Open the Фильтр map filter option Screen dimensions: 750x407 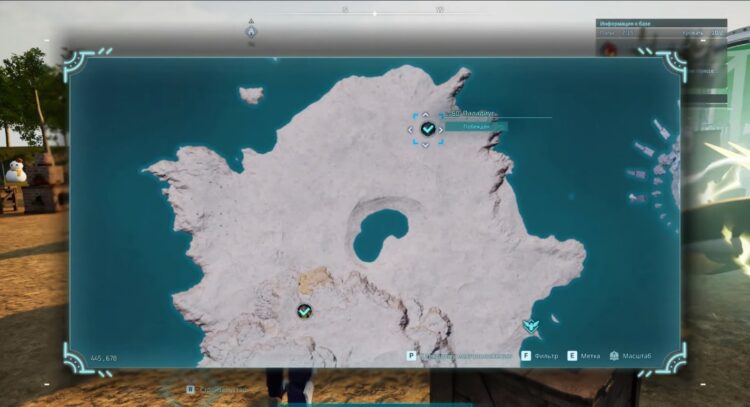(x=548, y=355)
